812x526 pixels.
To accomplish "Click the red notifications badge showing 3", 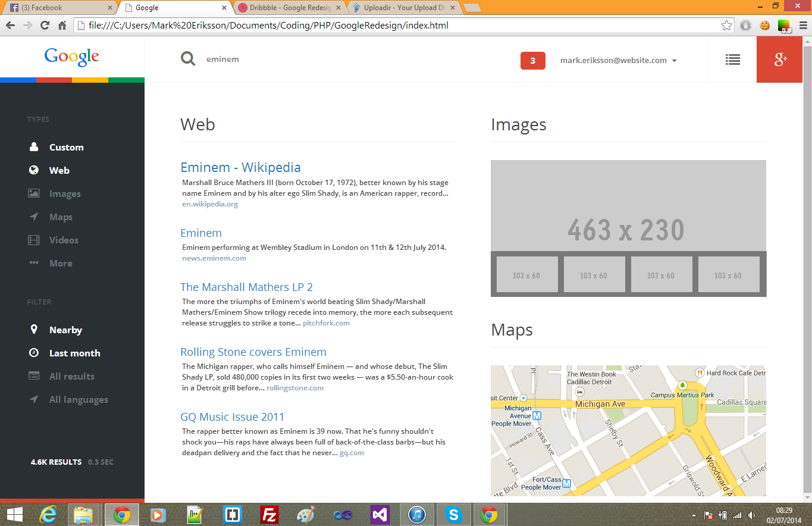I will pyautogui.click(x=532, y=60).
